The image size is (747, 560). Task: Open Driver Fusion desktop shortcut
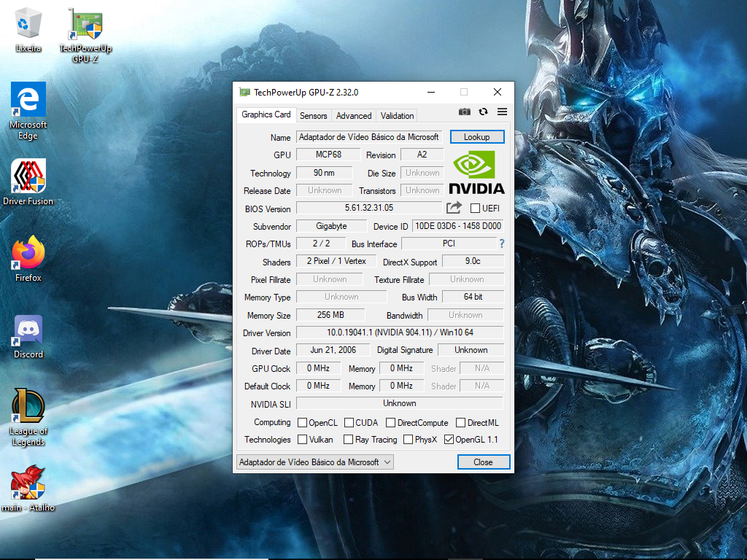[28, 182]
